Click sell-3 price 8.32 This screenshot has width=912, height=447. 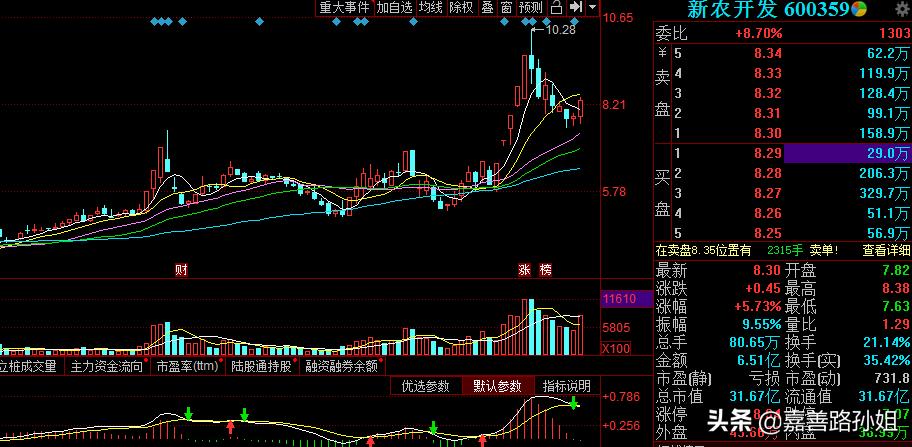768,94
